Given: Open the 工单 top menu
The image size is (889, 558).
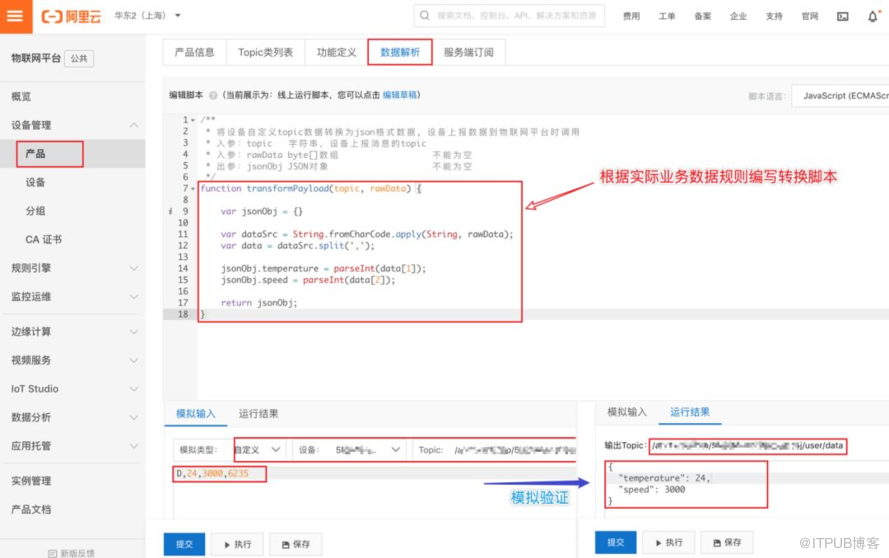Looking at the screenshot, I should coord(667,16).
